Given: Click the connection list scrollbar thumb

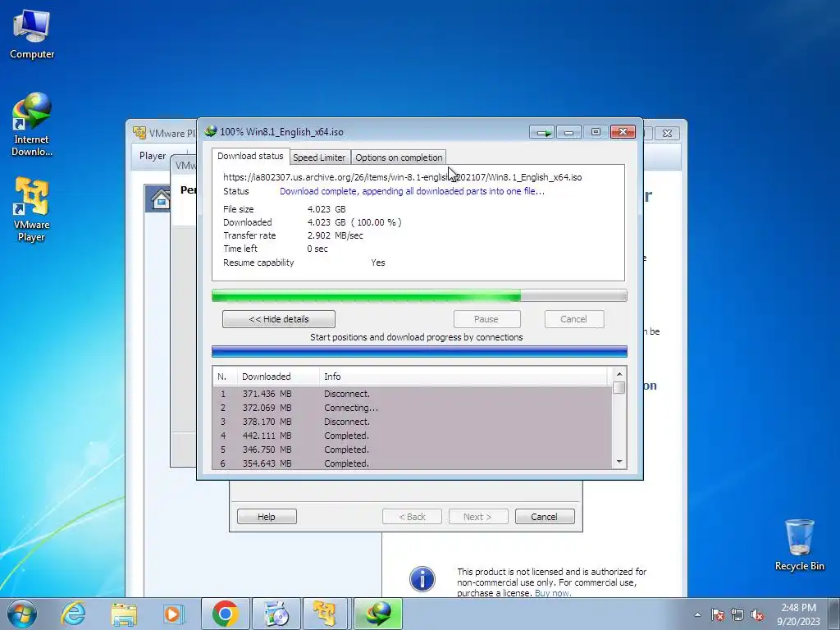Looking at the screenshot, I should tap(619, 387).
